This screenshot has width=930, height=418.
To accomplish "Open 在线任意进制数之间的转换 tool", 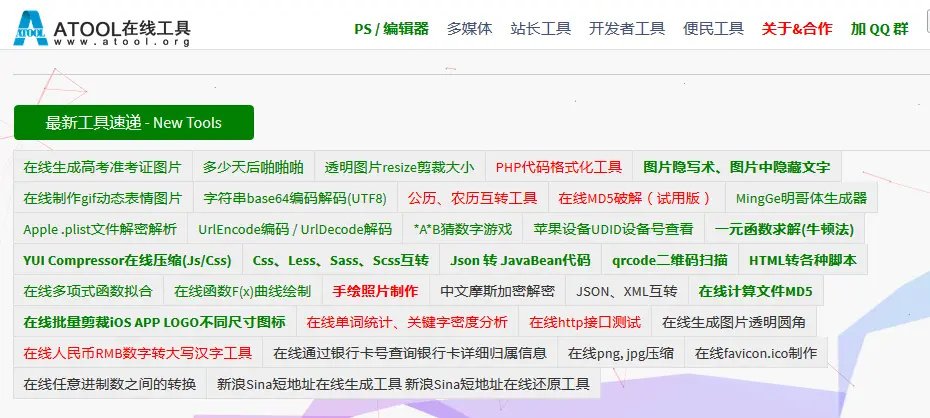I will click(110, 384).
